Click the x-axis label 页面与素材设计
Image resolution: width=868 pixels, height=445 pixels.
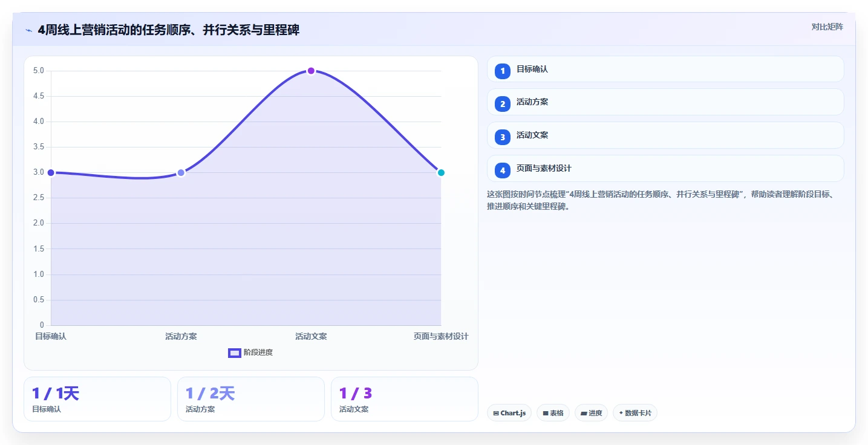(441, 336)
